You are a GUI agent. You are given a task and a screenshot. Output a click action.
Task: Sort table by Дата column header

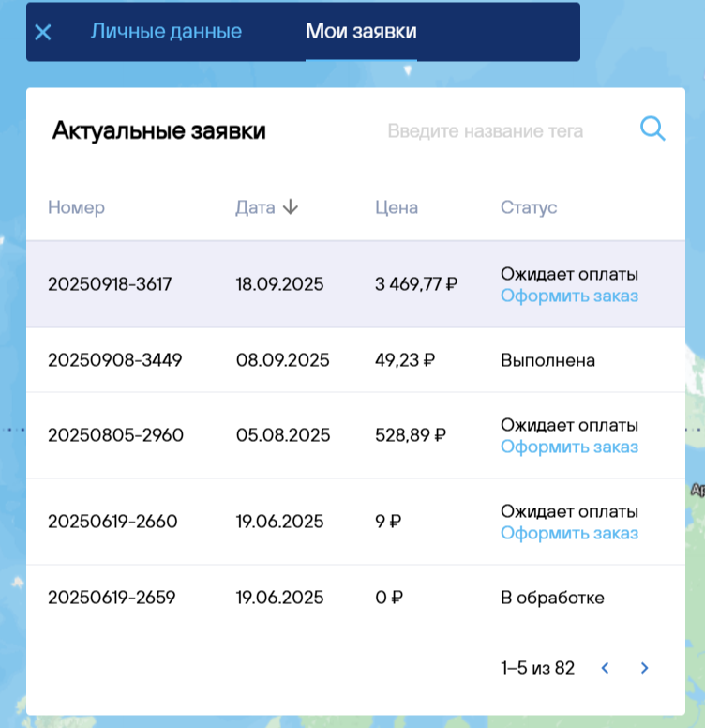tap(255, 207)
